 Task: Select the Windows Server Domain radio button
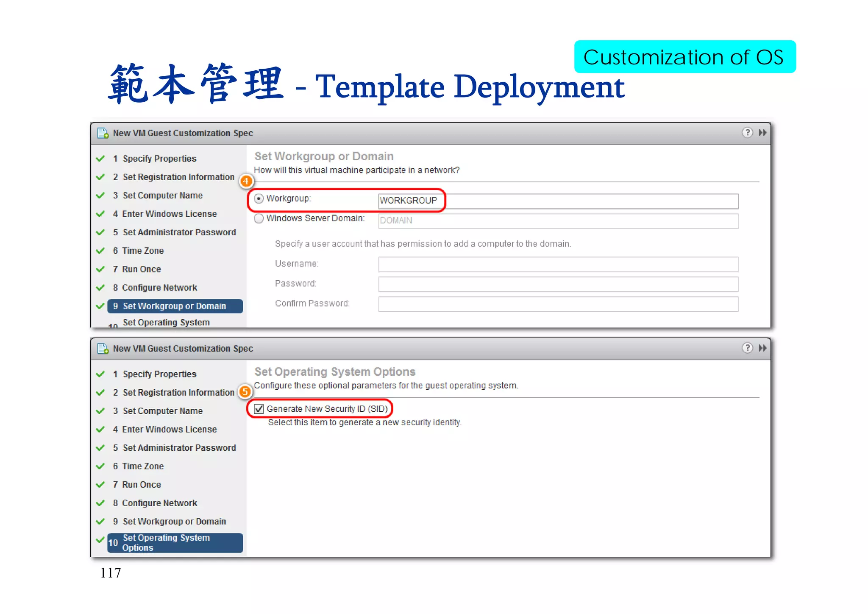259,218
